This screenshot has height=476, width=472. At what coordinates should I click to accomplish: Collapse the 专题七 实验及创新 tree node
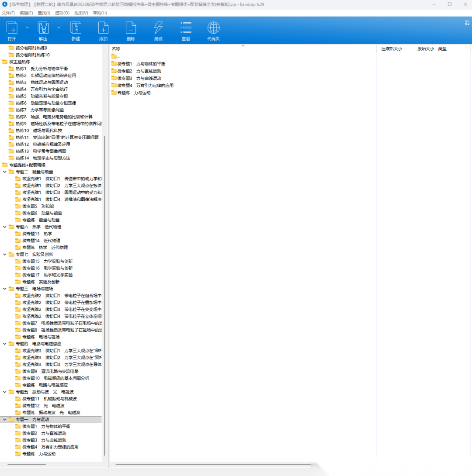[x=5, y=254]
